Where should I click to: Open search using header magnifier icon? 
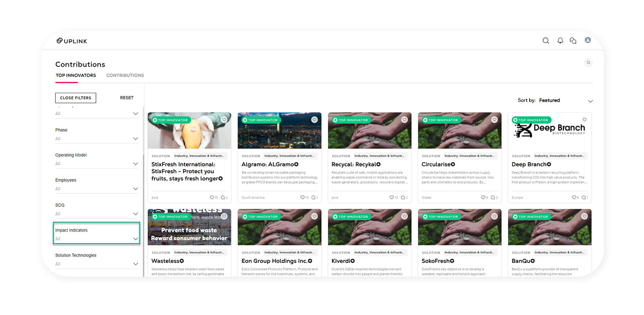(545, 40)
